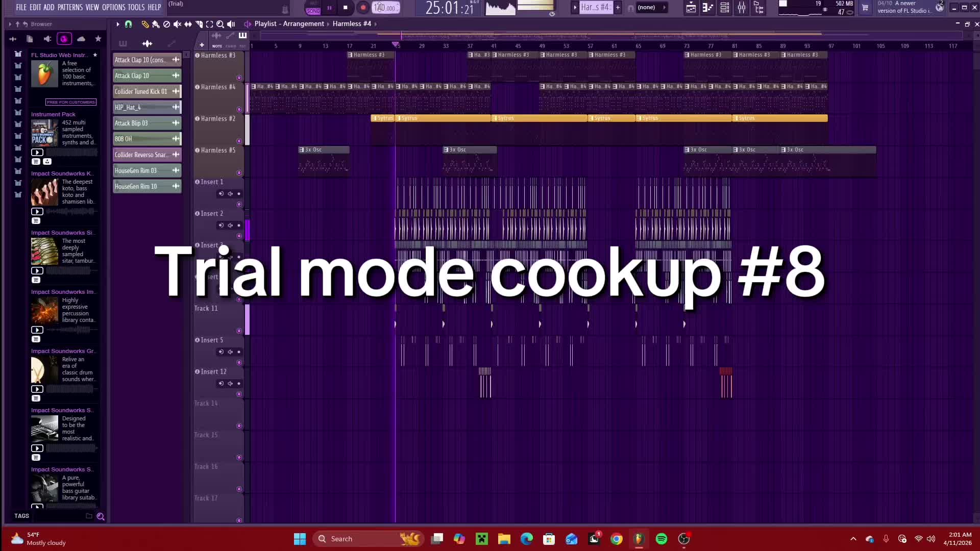This screenshot has height=551, width=980.
Task: Adjust the tempo value field
Action: click(385, 8)
